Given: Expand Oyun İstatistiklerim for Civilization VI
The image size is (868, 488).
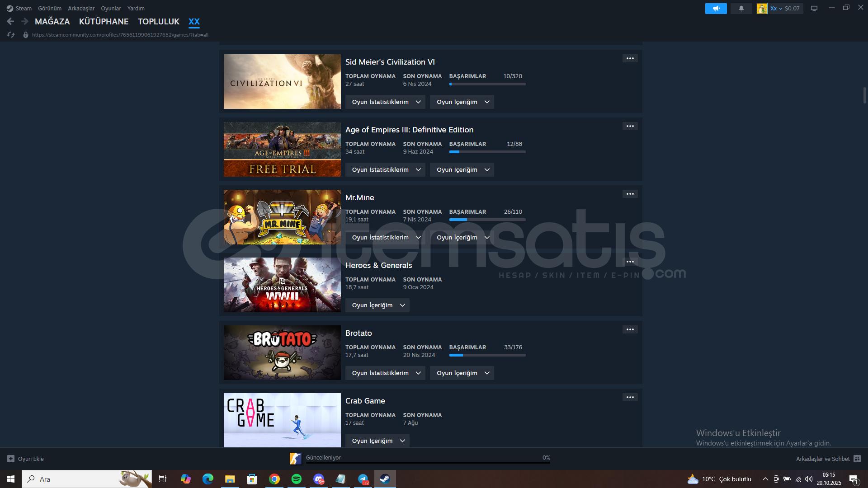Looking at the screenshot, I should click(385, 102).
